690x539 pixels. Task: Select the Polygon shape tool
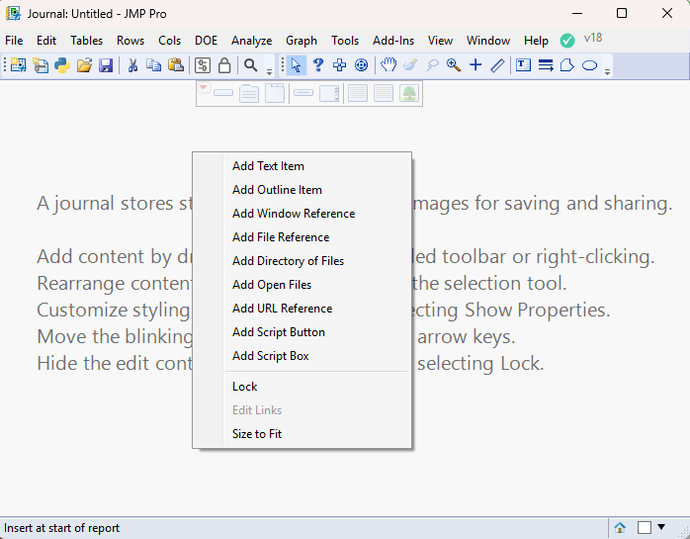pos(567,65)
